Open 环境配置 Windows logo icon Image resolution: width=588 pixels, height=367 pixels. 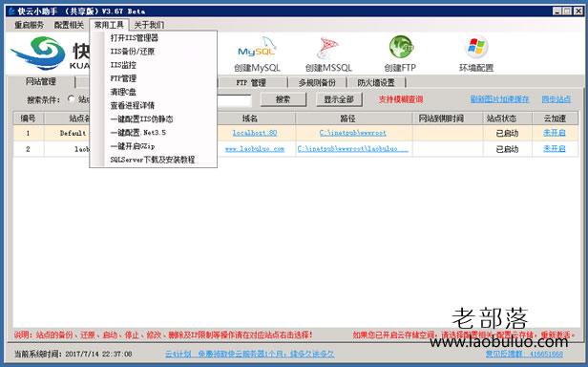tap(476, 47)
